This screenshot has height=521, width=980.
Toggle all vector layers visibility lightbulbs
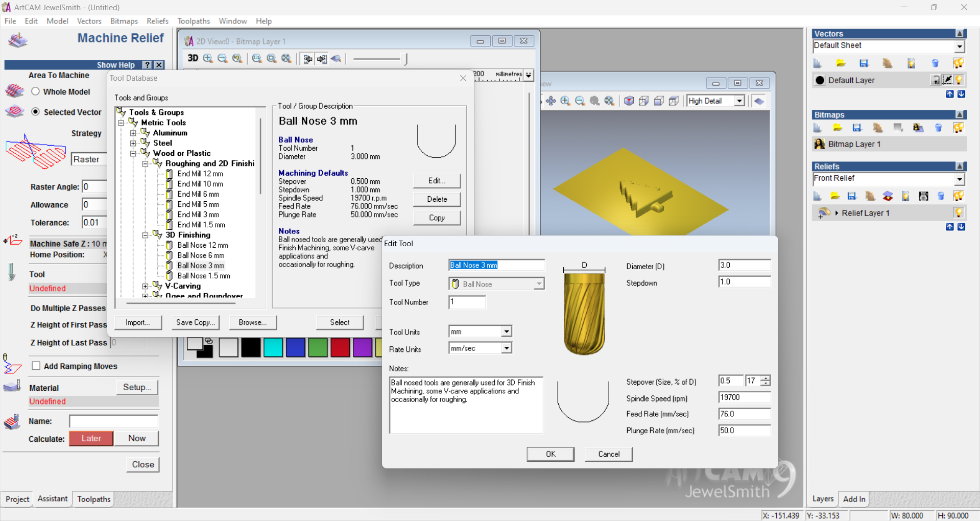tap(959, 63)
